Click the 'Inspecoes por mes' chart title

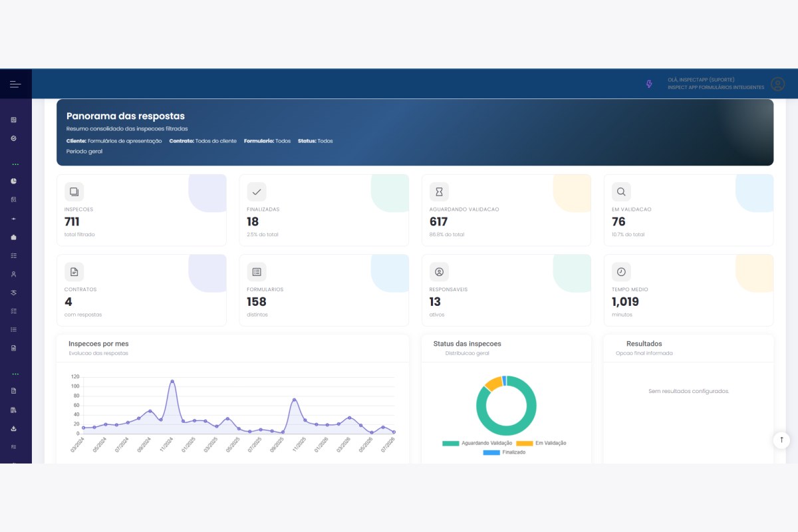pos(98,344)
